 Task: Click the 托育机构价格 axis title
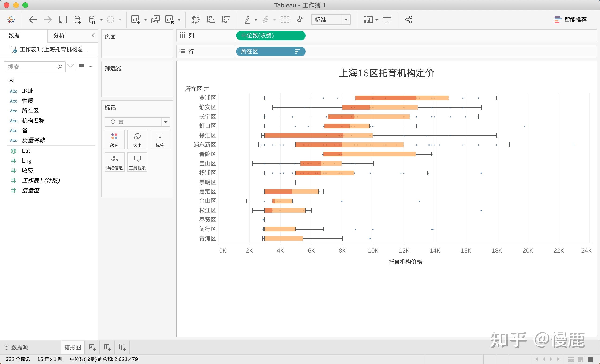click(405, 262)
